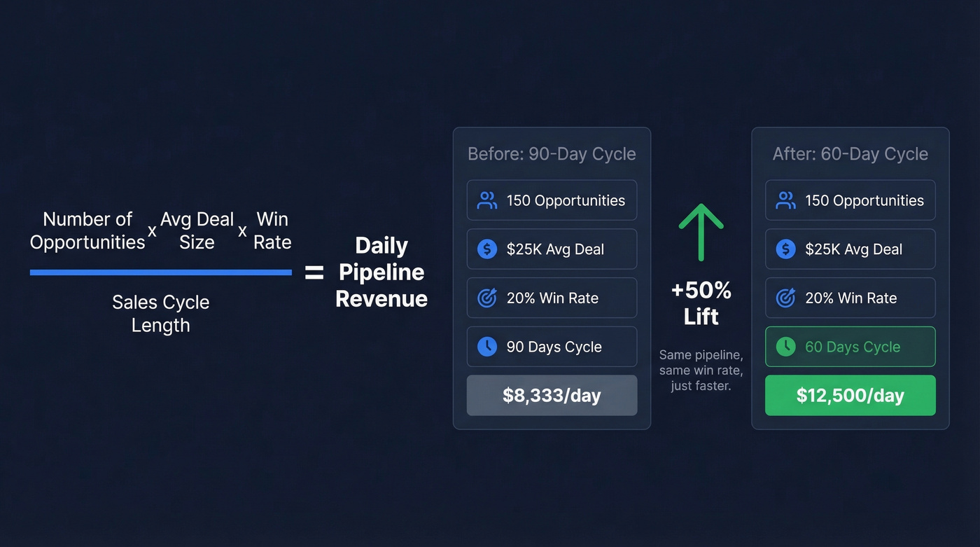
Task: Select the $8,333/day result box
Action: tap(552, 396)
